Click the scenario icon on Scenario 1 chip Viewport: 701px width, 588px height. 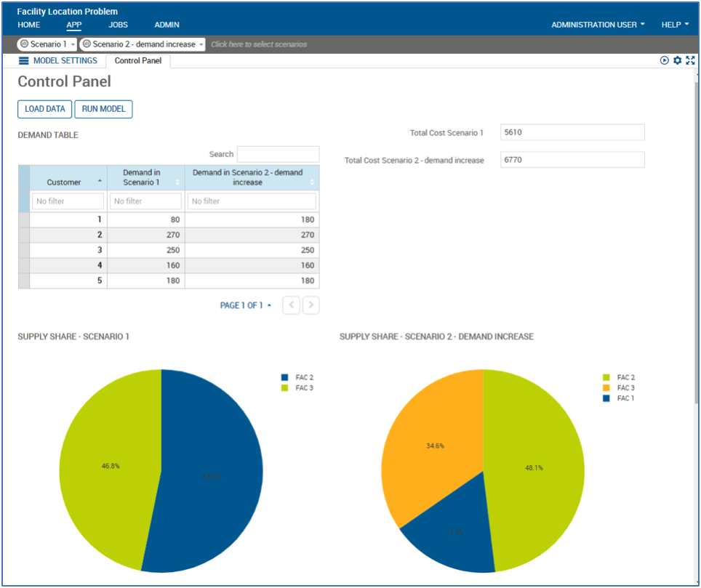tap(24, 44)
